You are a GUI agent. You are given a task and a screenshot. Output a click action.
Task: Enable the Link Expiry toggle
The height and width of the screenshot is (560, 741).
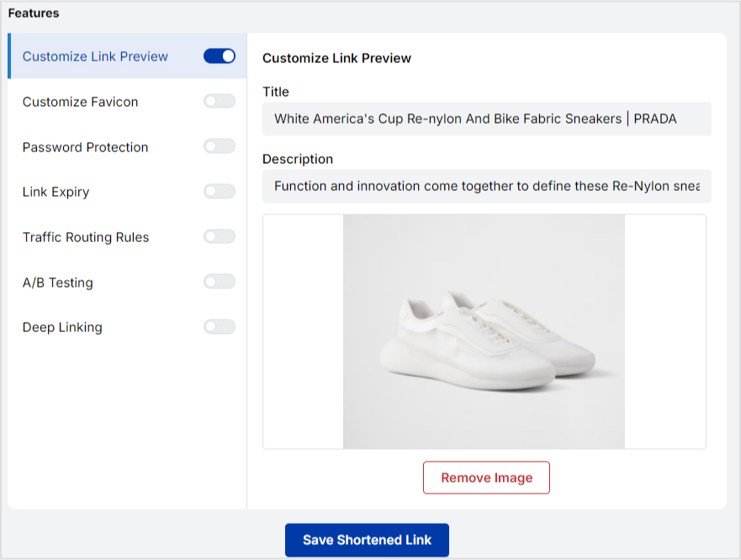[220, 192]
